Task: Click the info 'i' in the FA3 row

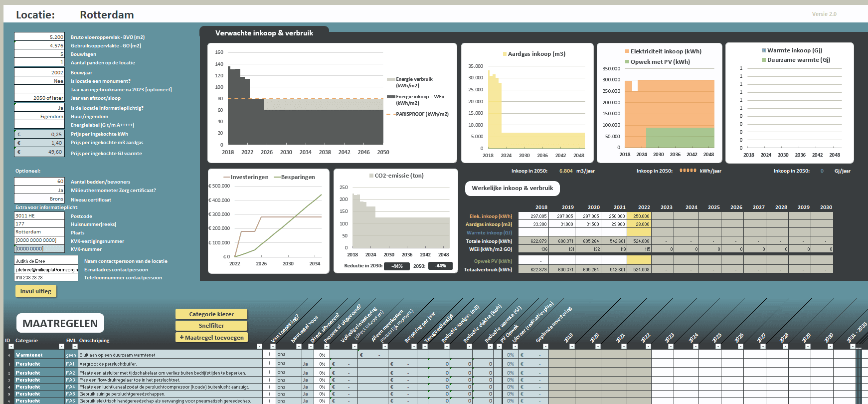Action: [x=270, y=380]
